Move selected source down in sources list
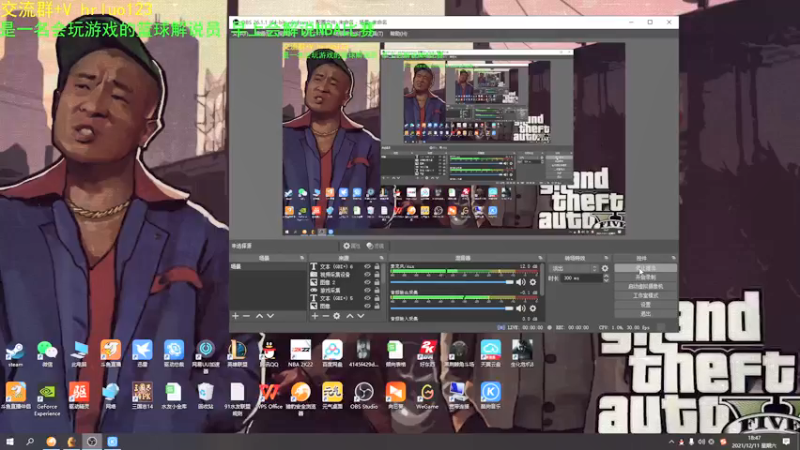This screenshot has width=800, height=450. coord(361,316)
